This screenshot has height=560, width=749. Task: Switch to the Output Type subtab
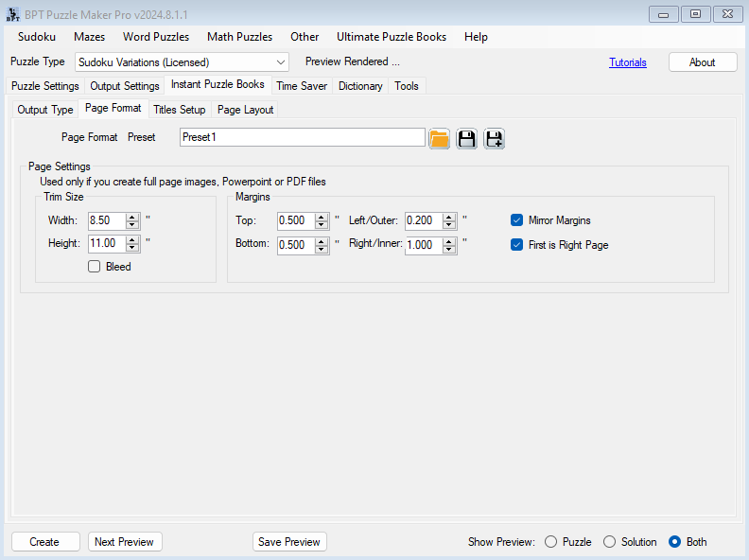[45, 110]
